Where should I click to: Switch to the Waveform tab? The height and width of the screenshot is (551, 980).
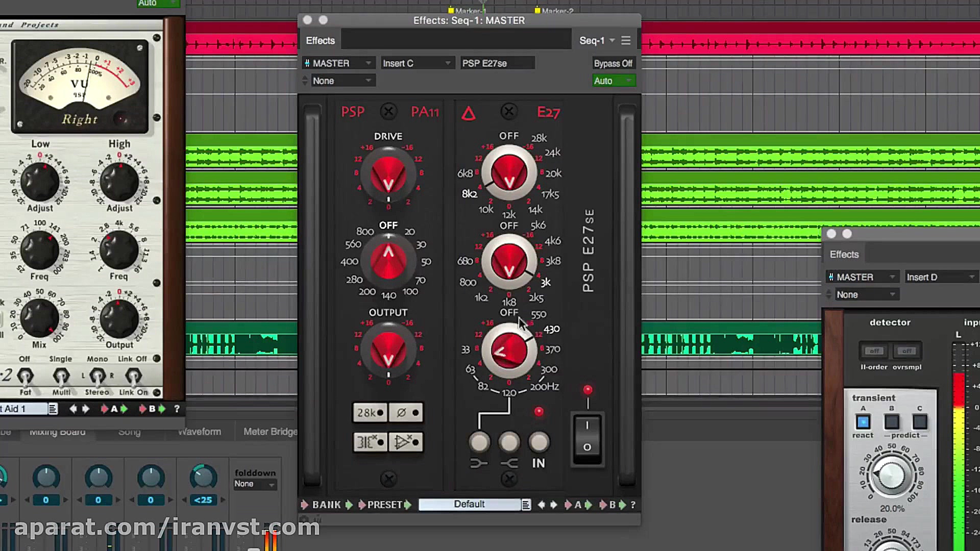pos(200,432)
